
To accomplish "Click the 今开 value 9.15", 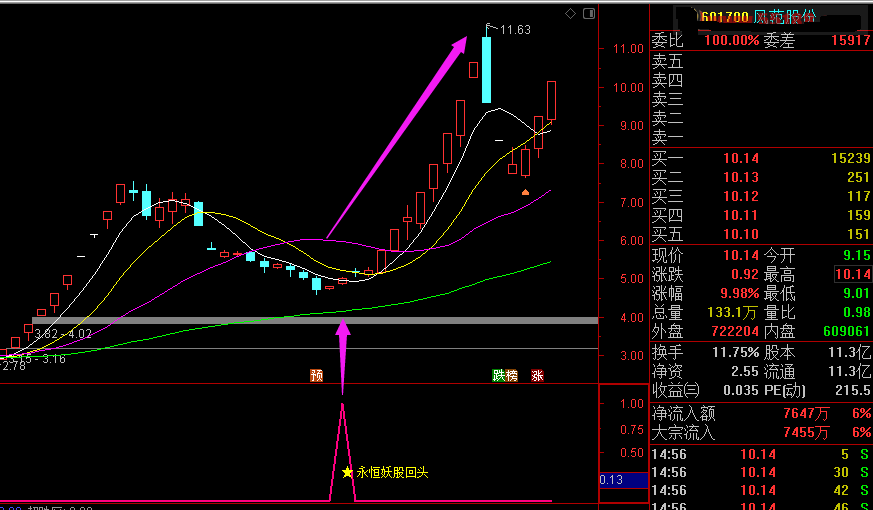I will 856,256.
